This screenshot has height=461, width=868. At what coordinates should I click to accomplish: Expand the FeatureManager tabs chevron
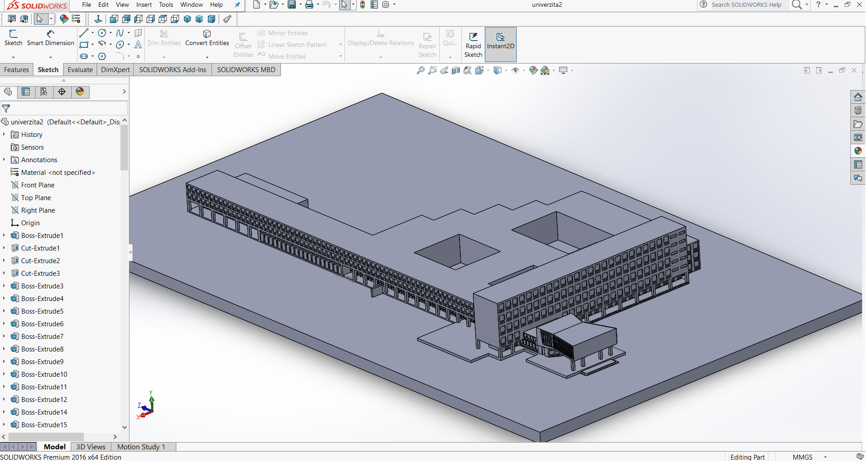pyautogui.click(x=124, y=91)
